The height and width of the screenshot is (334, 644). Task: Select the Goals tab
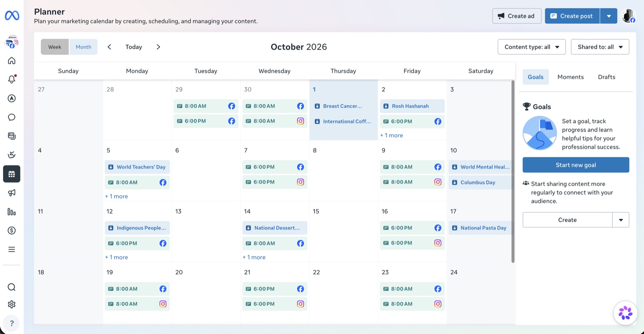[536, 77]
